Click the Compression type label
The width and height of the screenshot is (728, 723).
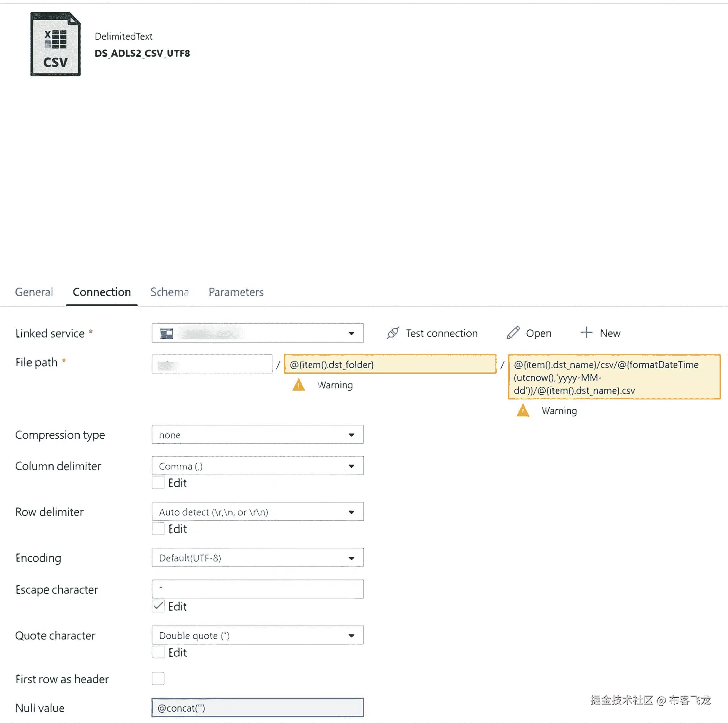[x=60, y=435]
